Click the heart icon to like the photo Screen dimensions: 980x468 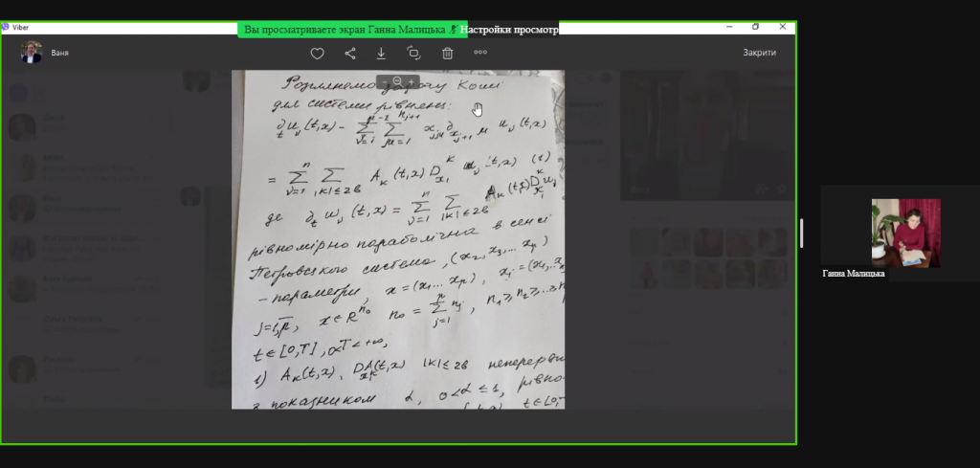tap(318, 54)
